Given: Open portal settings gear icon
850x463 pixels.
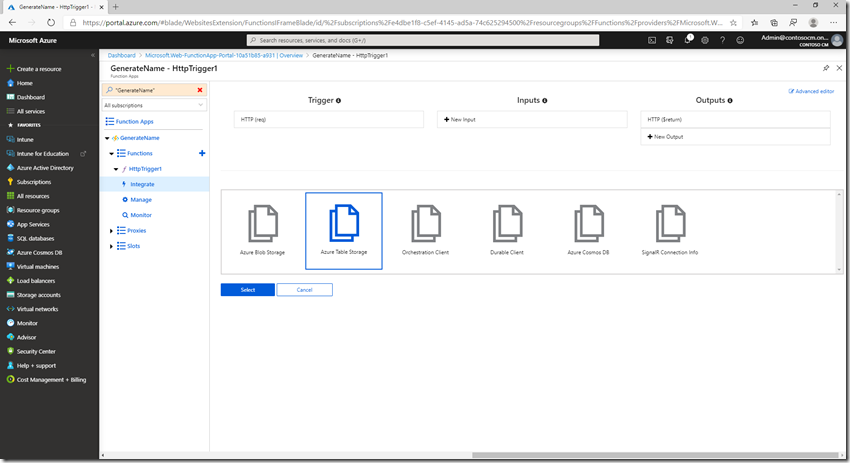Looking at the screenshot, I should [x=705, y=40].
